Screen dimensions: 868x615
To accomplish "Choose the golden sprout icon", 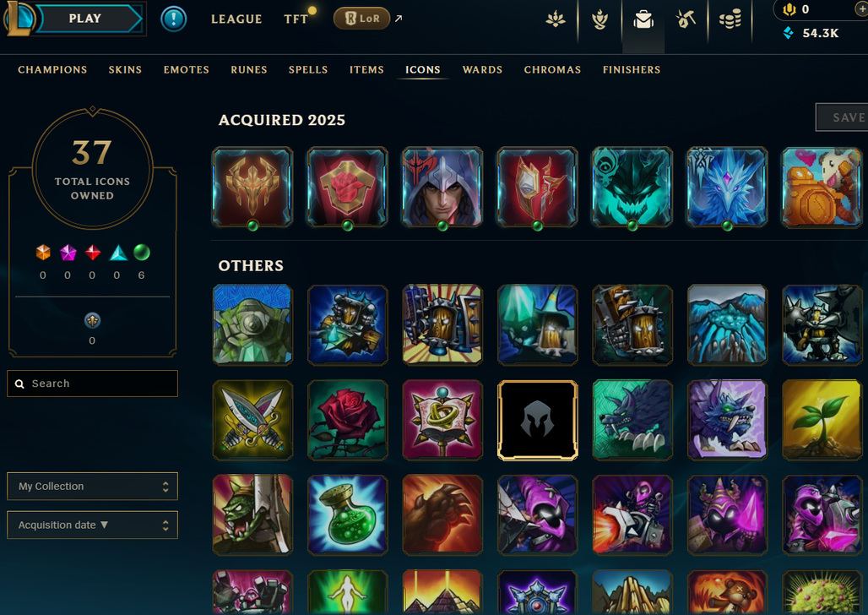I will (822, 420).
